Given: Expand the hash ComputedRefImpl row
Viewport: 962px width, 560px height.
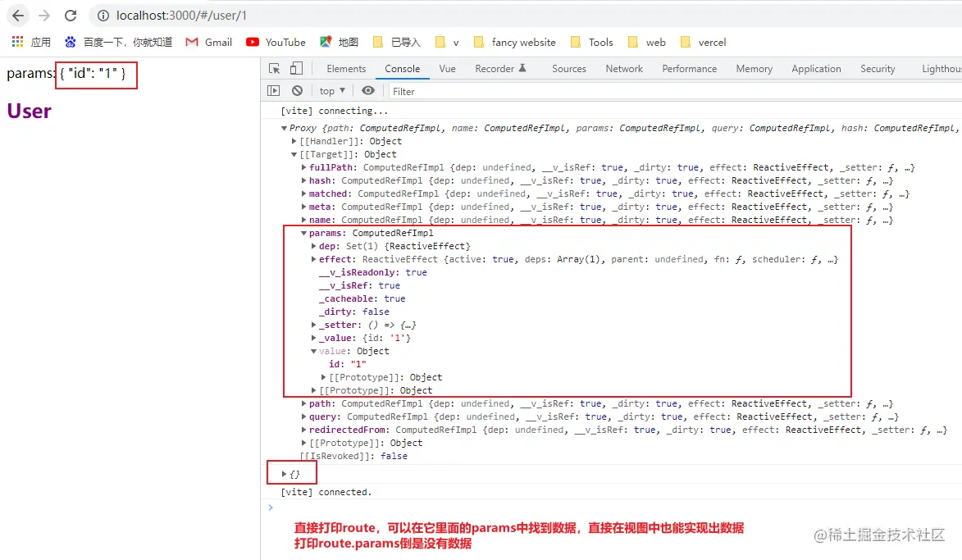Looking at the screenshot, I should (303, 180).
